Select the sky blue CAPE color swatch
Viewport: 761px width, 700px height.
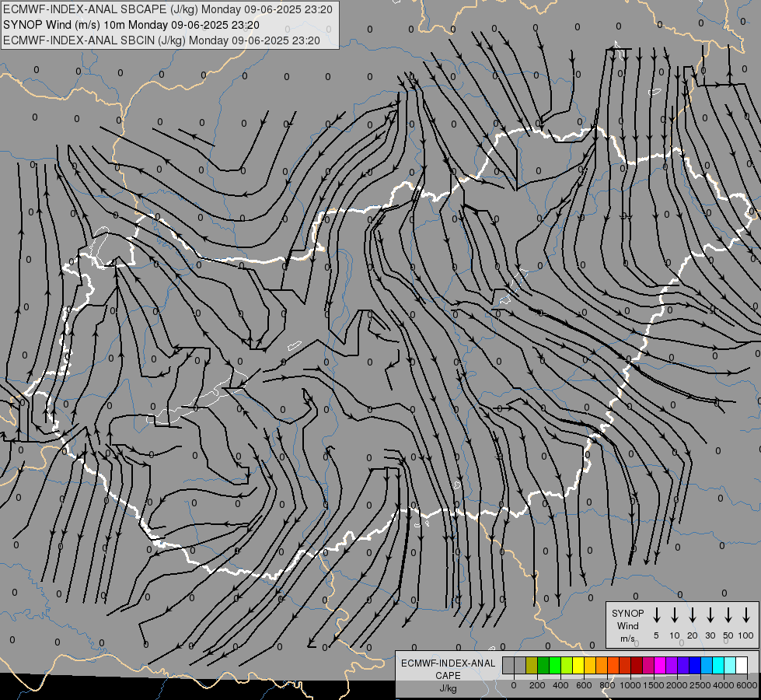coord(706,665)
